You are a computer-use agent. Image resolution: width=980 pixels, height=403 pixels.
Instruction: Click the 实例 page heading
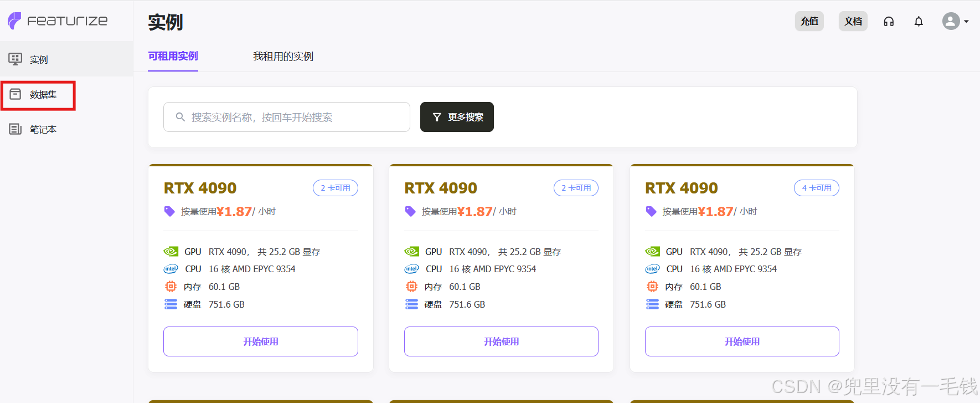click(x=165, y=22)
